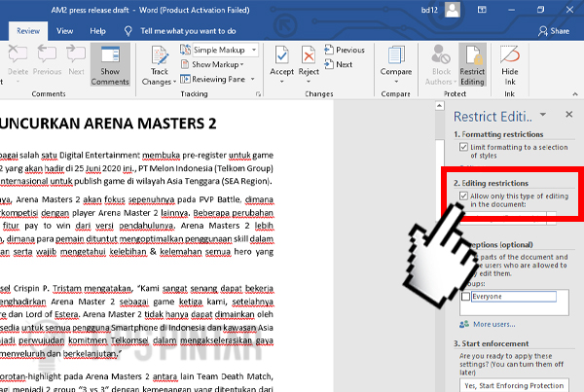Expand the Reviewing Pane dropdown arrow
Image resolution: width=584 pixels, height=392 pixels.
point(252,79)
